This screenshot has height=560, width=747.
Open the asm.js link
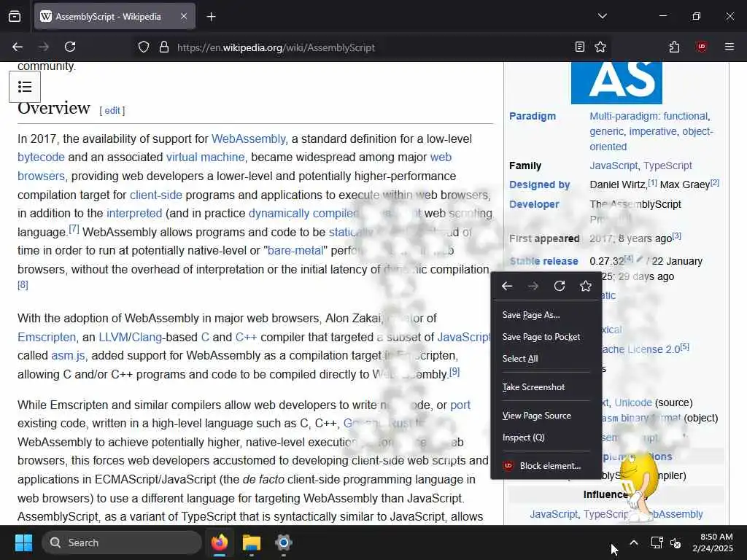(68, 356)
